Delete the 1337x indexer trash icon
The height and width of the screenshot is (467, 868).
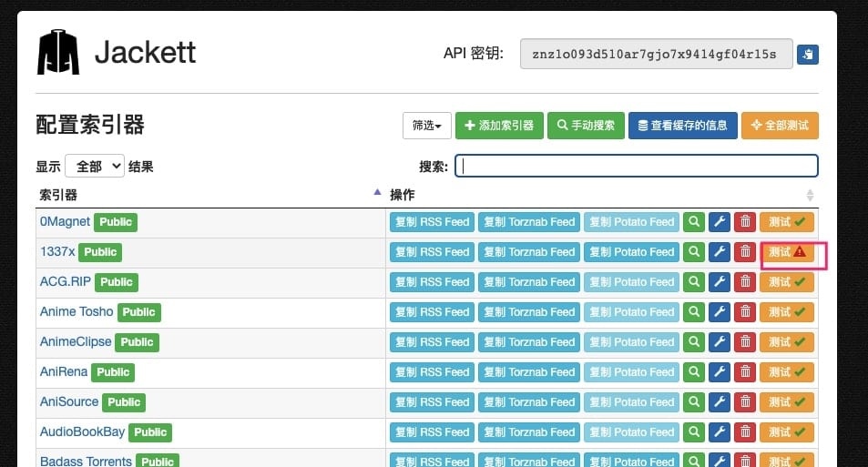click(745, 252)
